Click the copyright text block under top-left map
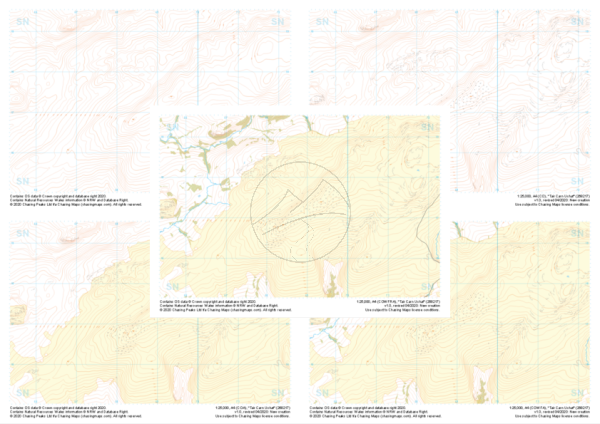 tap(76, 200)
